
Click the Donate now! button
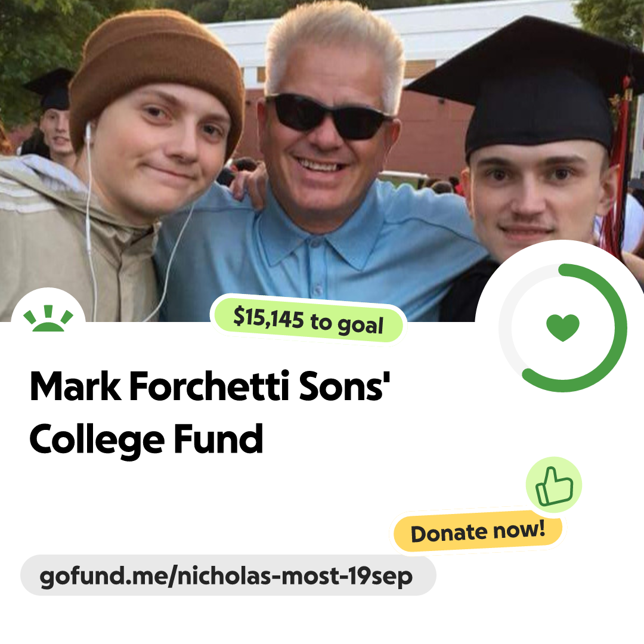478,532
